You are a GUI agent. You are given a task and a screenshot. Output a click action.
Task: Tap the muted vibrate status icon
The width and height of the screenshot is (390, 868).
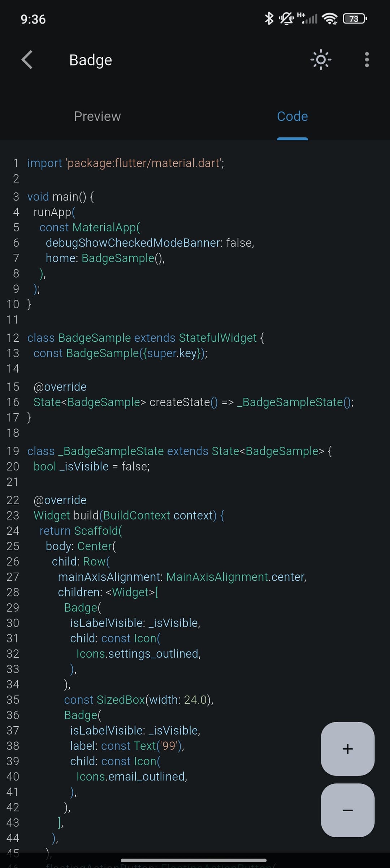(x=286, y=18)
